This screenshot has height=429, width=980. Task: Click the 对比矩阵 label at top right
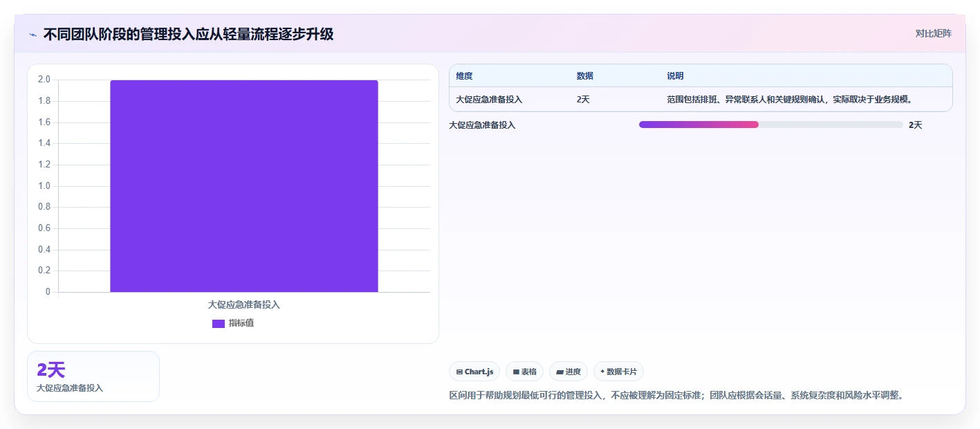(x=933, y=33)
